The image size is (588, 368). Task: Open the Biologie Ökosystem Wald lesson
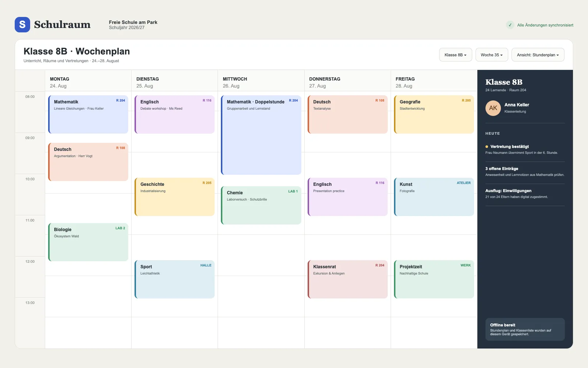pyautogui.click(x=88, y=242)
